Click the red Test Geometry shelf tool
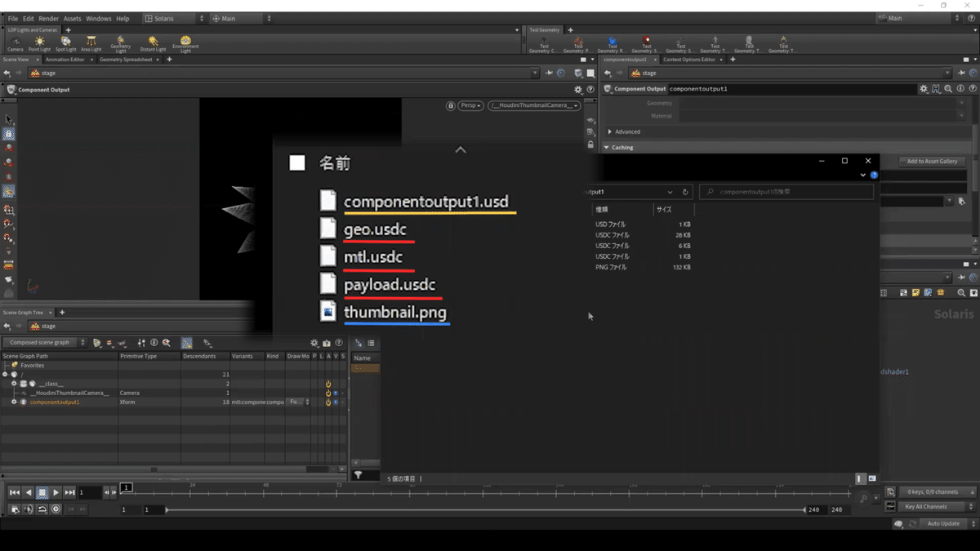Screen dimensions: 980x551 tap(646, 43)
